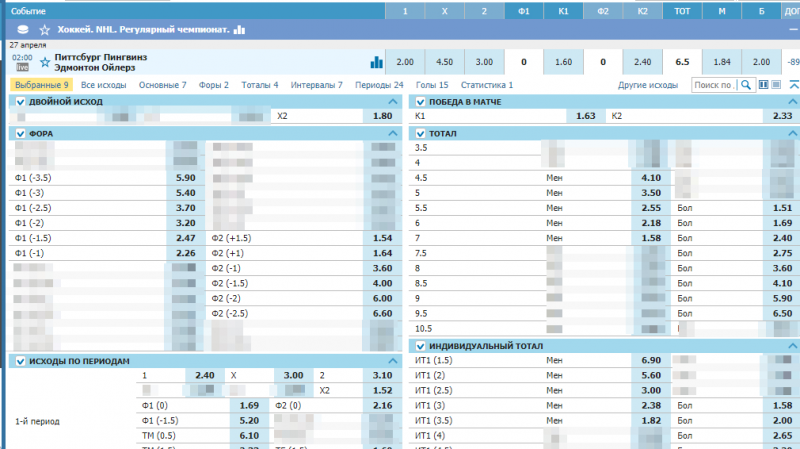The width and height of the screenshot is (800, 449).
Task: Click the outcome search input field
Action: (x=712, y=86)
